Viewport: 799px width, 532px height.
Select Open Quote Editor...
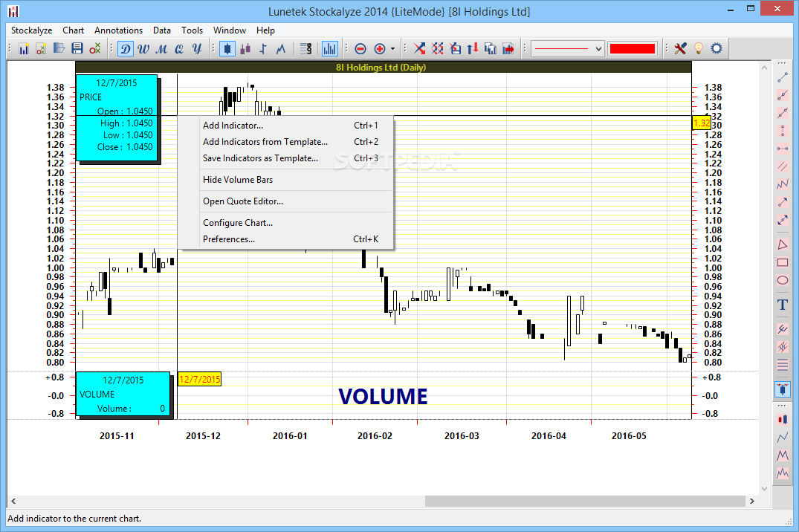coord(286,201)
